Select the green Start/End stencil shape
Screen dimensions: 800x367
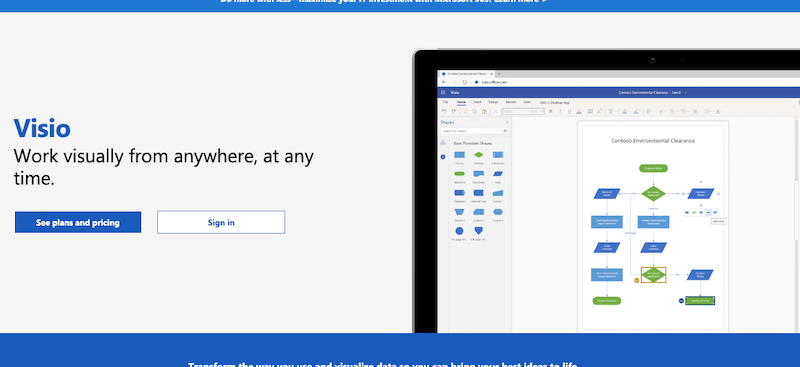pos(459,174)
